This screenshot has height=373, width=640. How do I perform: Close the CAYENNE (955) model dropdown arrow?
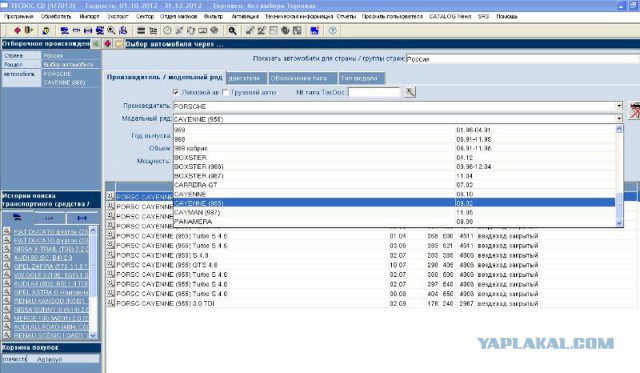coord(619,119)
